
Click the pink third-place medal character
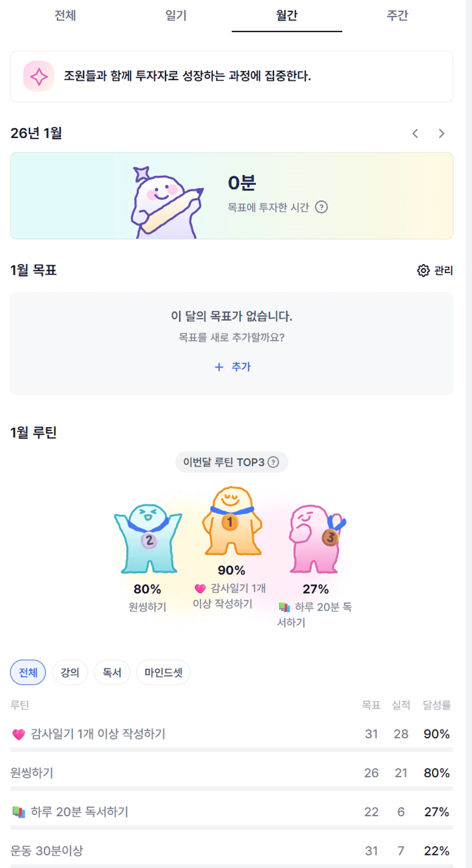317,538
